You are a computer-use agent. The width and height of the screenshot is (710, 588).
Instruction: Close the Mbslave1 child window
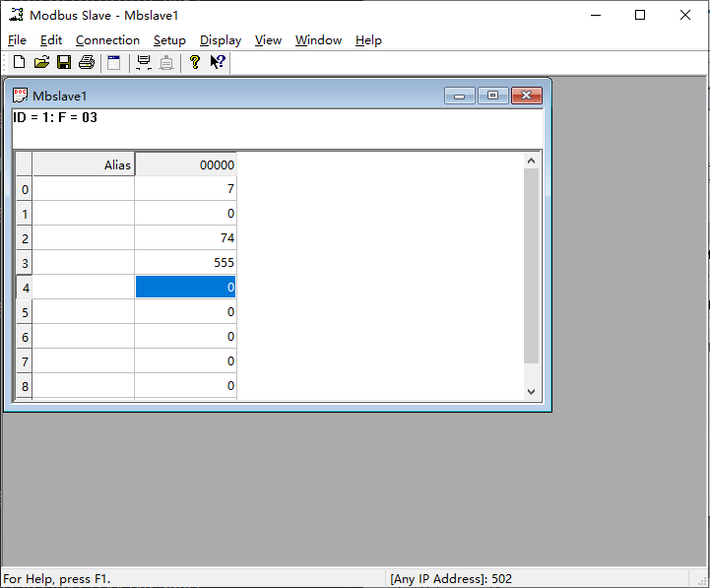[x=527, y=96]
